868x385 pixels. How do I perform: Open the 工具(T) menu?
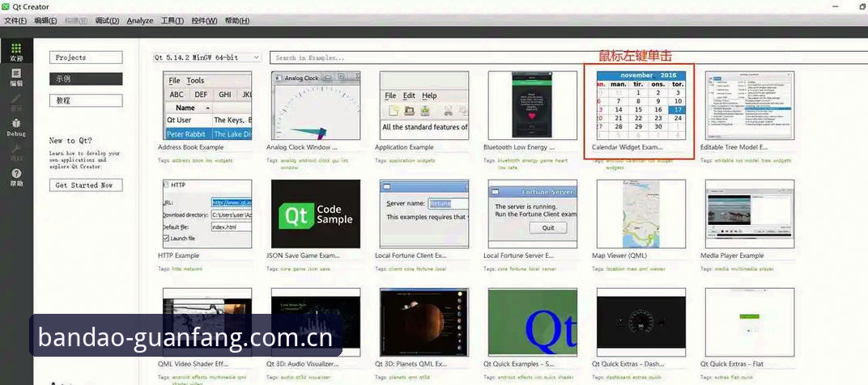(x=172, y=20)
